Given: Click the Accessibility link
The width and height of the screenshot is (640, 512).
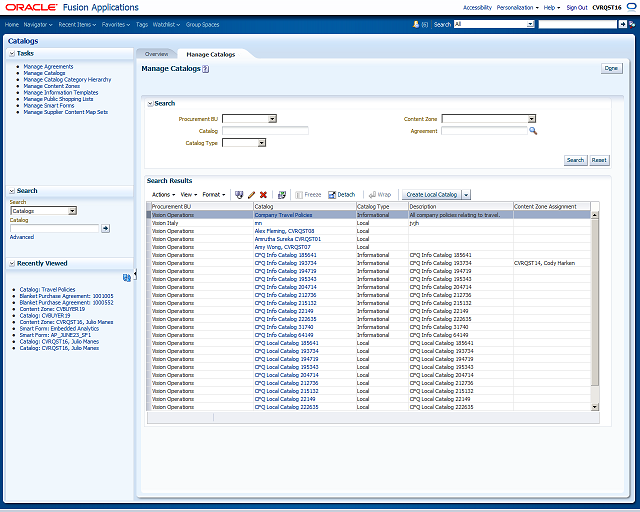Looking at the screenshot, I should click(x=477, y=7).
